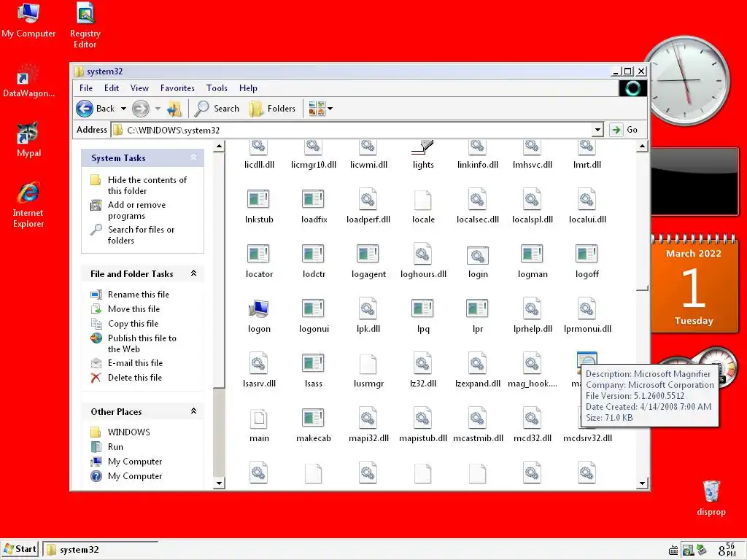The width and height of the screenshot is (747, 560).
Task: Click file list scrollbar up arrow
Action: pyautogui.click(x=642, y=146)
